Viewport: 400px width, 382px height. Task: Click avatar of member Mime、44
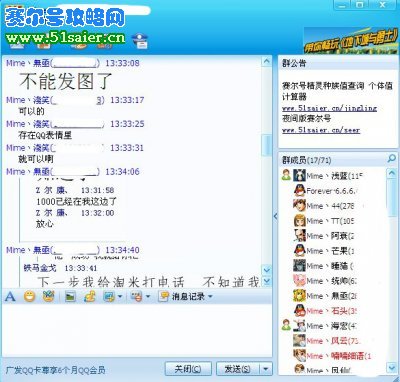[299, 205]
